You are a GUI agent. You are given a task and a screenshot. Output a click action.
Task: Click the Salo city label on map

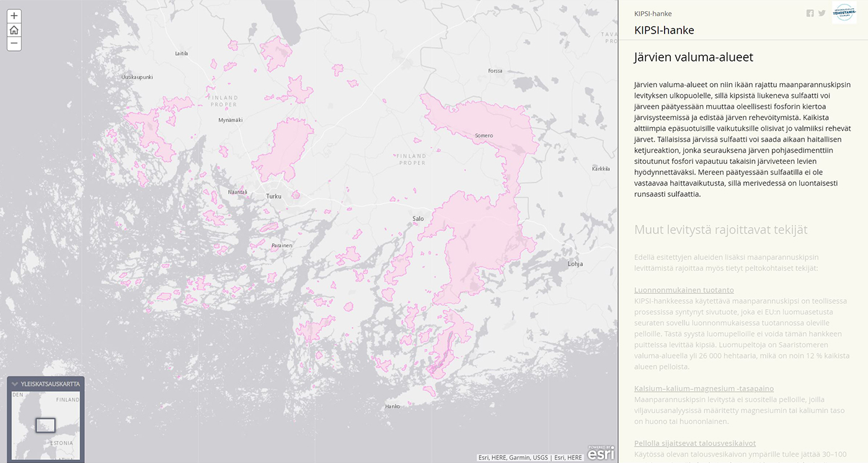418,218
